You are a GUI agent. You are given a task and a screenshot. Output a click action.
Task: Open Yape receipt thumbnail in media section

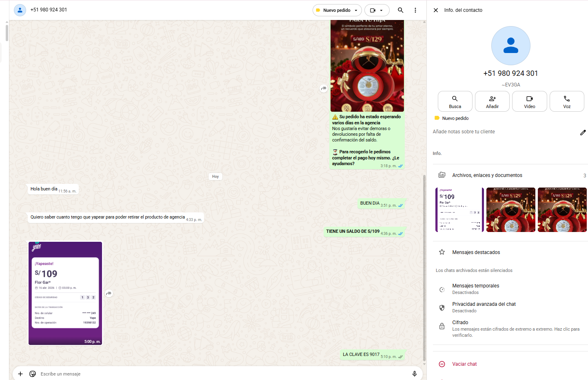pos(459,210)
